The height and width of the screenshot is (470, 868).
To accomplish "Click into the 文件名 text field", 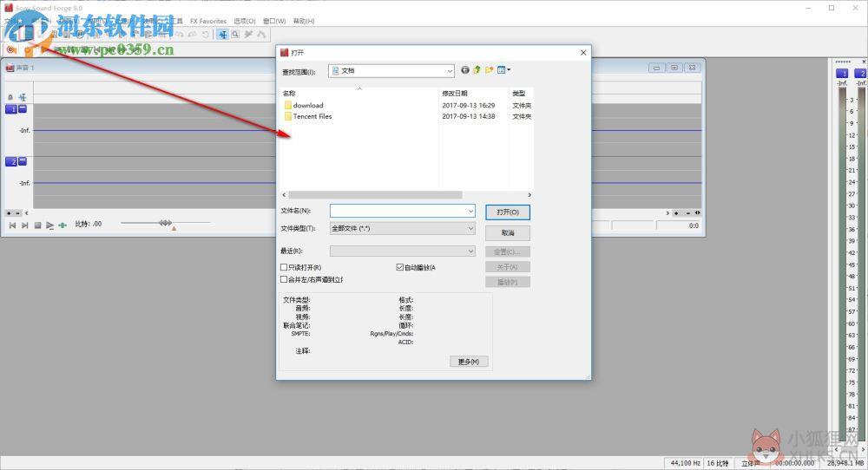I will tap(398, 211).
